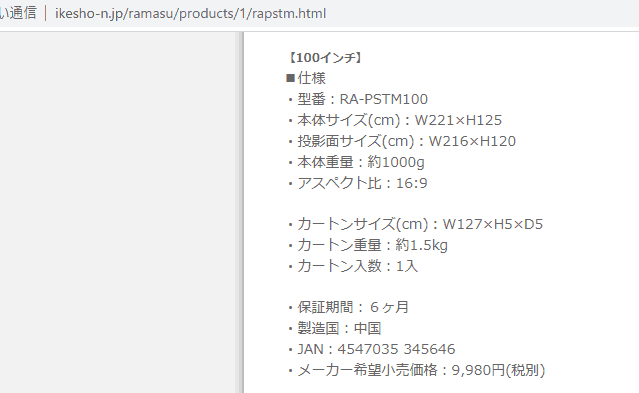Click the 製造国 中国 line
639x393 pixels.
point(335,328)
